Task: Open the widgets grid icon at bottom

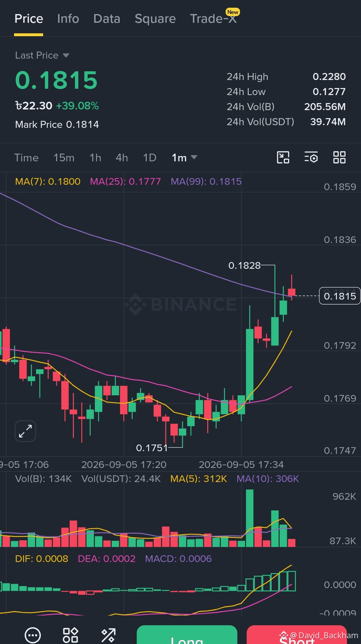Action: (x=71, y=635)
